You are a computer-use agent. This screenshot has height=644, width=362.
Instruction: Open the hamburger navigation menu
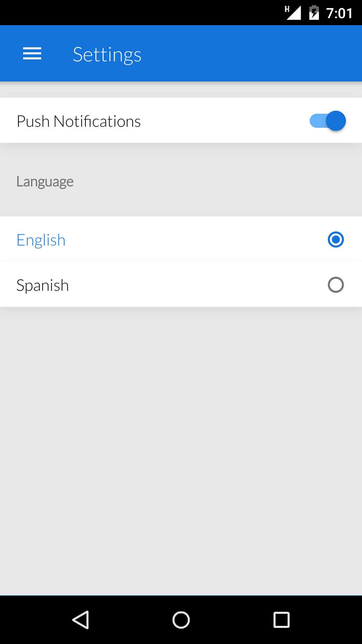pyautogui.click(x=32, y=54)
